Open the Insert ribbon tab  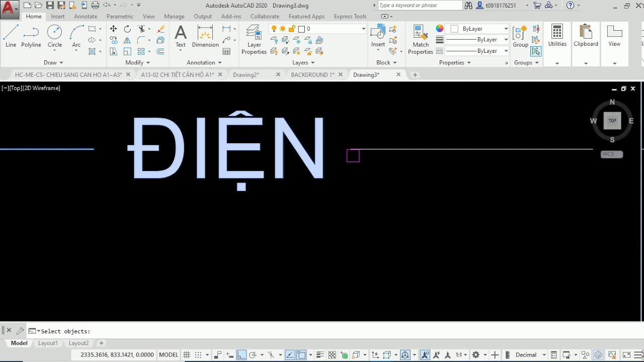click(x=58, y=17)
